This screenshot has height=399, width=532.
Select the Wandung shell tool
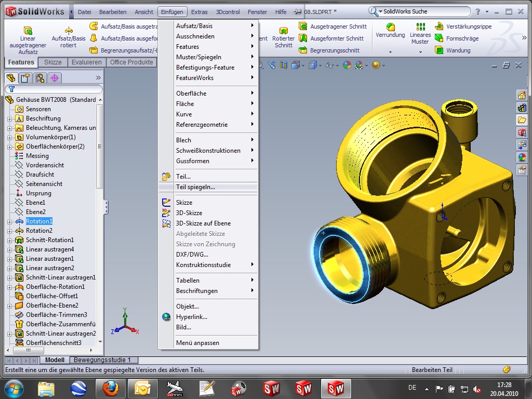click(458, 50)
